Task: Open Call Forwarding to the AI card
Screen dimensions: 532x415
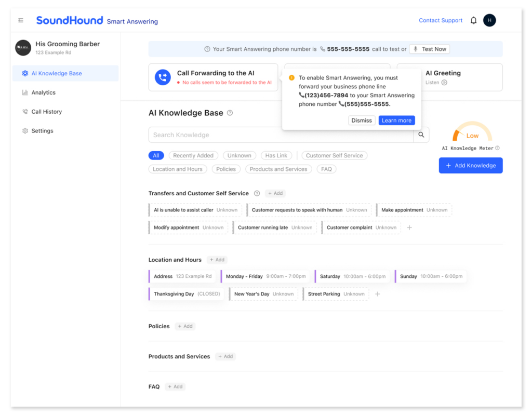Action: [213, 77]
